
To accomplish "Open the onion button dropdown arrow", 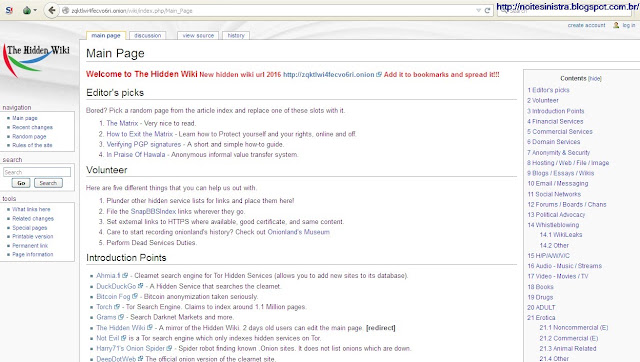I will [35, 10].
